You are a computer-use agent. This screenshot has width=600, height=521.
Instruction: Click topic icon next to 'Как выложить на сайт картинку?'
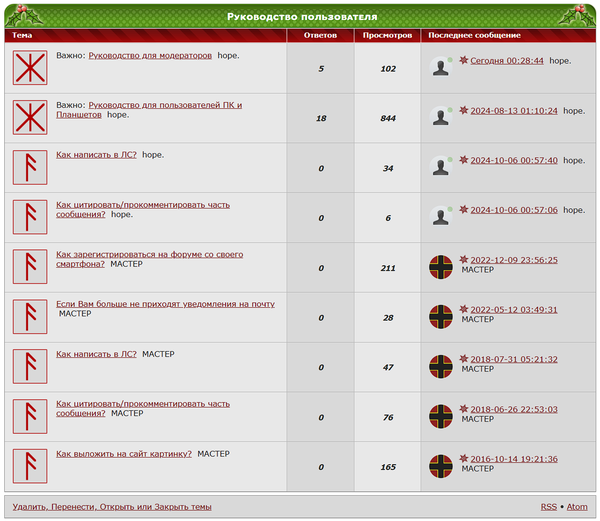click(30, 467)
